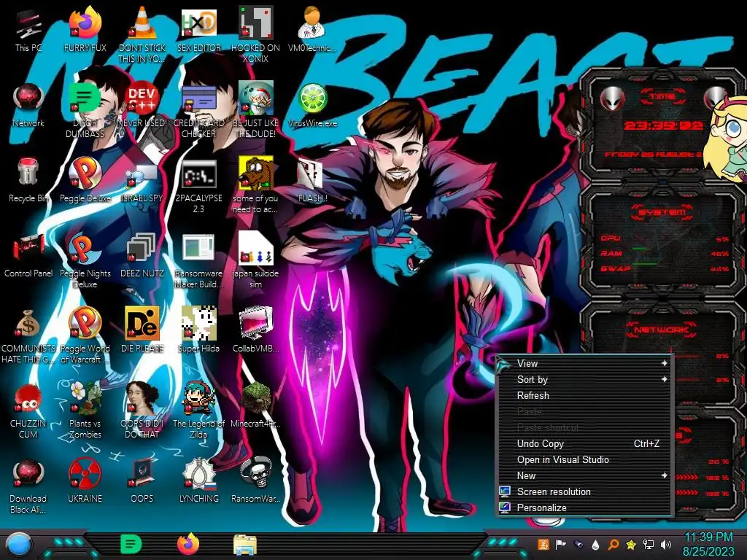The width and height of the screenshot is (747, 560).
Task: Open File Explorer from the taskbar
Action: click(245, 545)
